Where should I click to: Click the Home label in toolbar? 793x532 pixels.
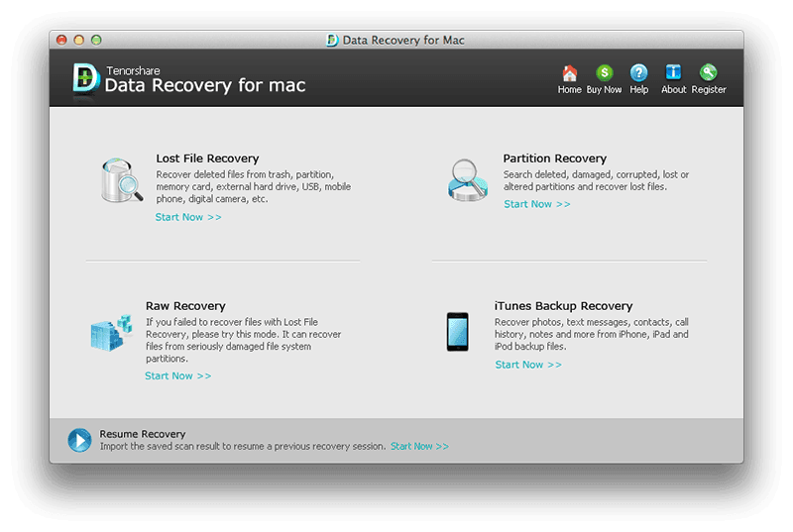(569, 89)
